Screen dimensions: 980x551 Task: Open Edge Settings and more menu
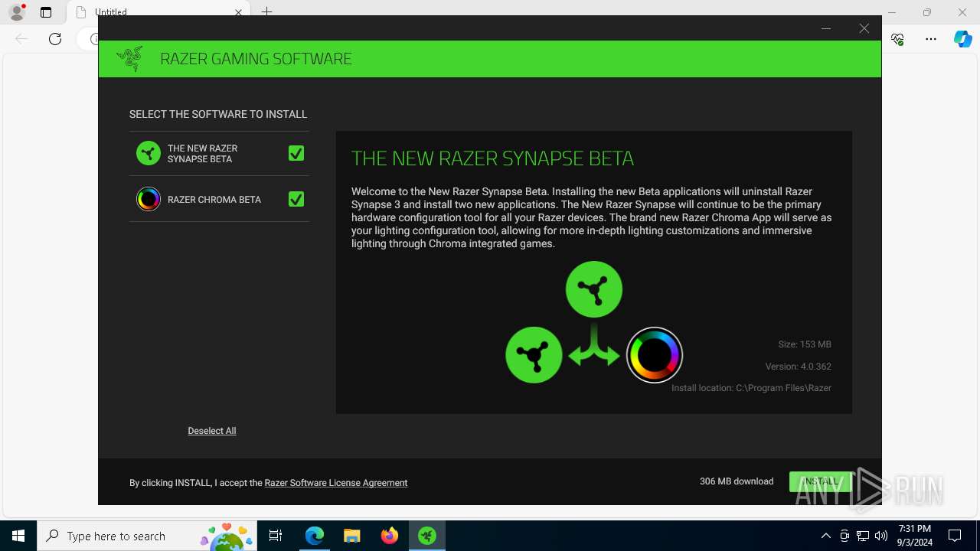click(931, 38)
